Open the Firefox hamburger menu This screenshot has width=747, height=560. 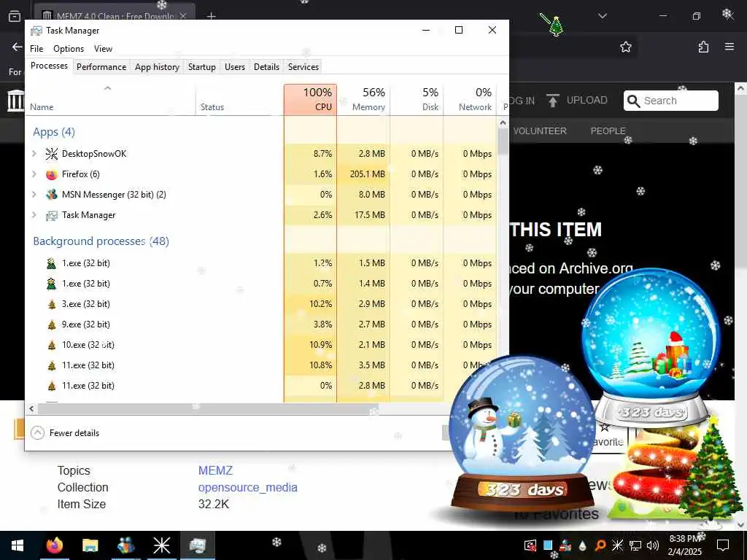pyautogui.click(x=729, y=47)
